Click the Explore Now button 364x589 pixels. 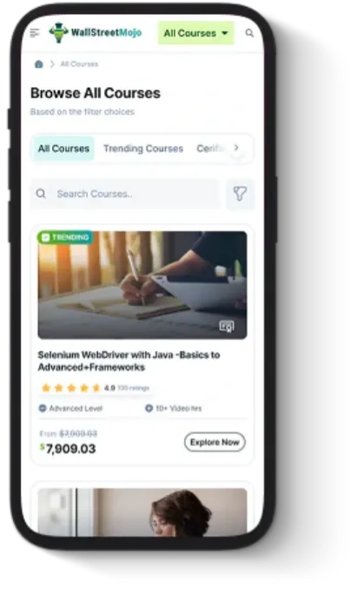(215, 442)
